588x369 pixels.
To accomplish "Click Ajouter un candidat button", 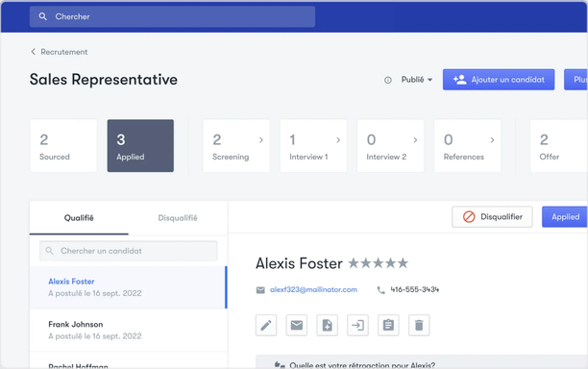I will (x=499, y=80).
